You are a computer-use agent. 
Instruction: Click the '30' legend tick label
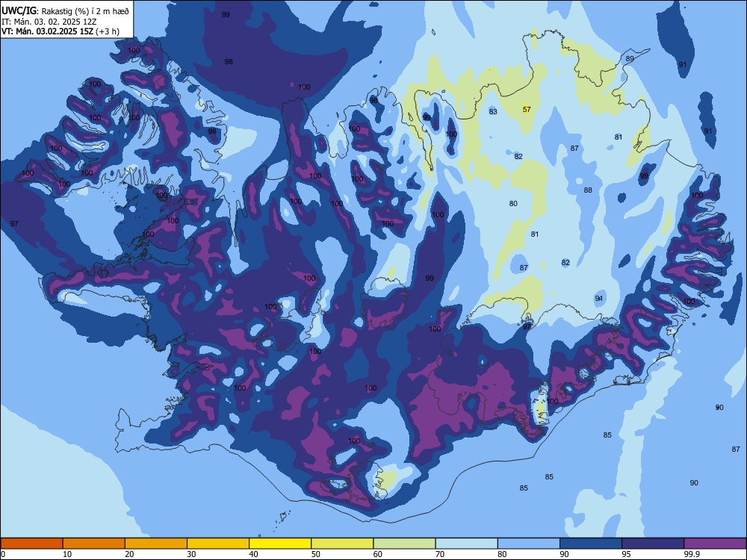pos(191,554)
